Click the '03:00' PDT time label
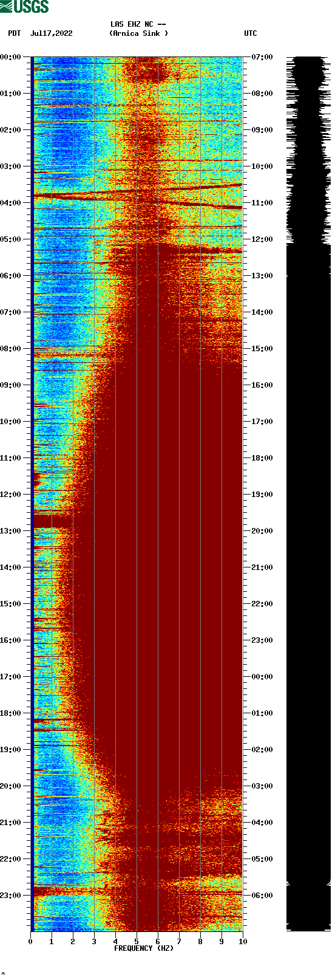 coord(11,166)
